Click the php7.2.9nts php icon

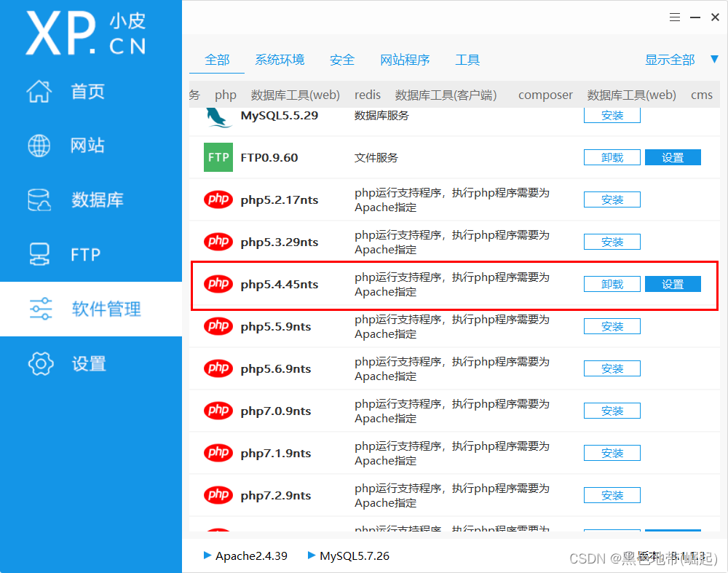218,495
